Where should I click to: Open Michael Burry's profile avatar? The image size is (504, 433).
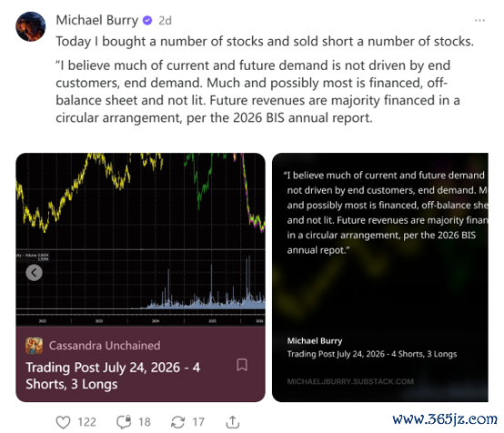point(31,26)
